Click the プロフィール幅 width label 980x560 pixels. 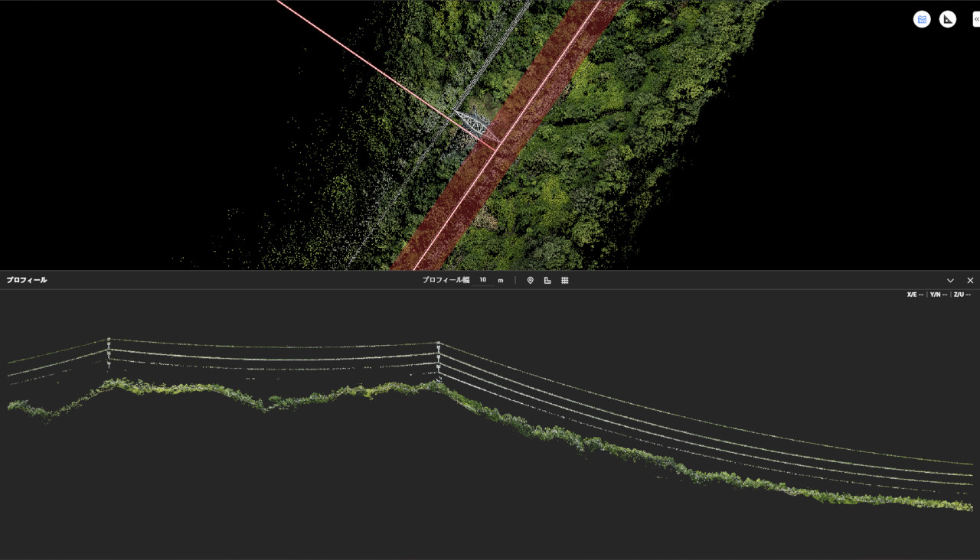tap(446, 280)
